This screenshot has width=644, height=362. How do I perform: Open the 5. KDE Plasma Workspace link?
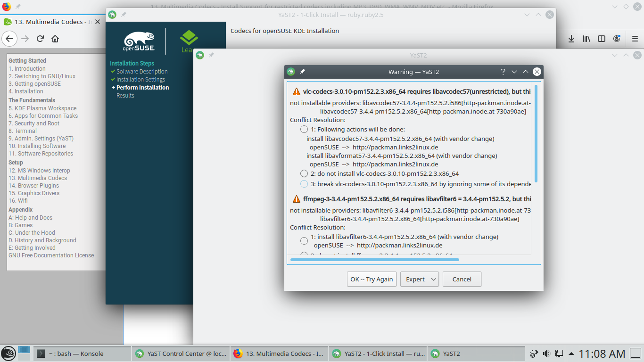point(42,108)
